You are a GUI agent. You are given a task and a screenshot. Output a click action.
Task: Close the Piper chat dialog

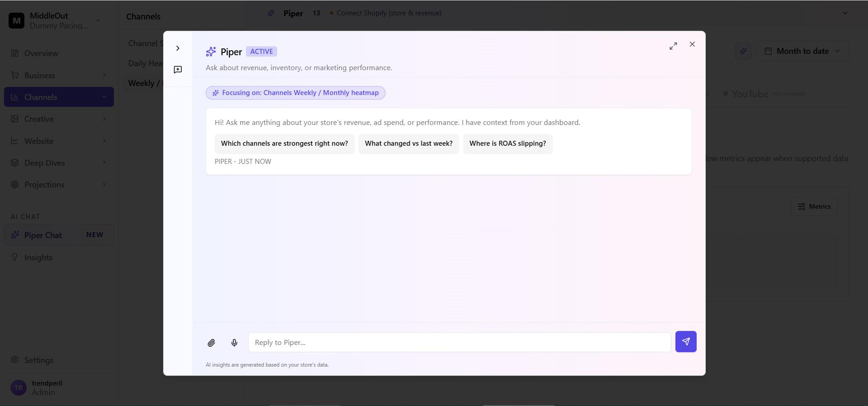point(692,44)
